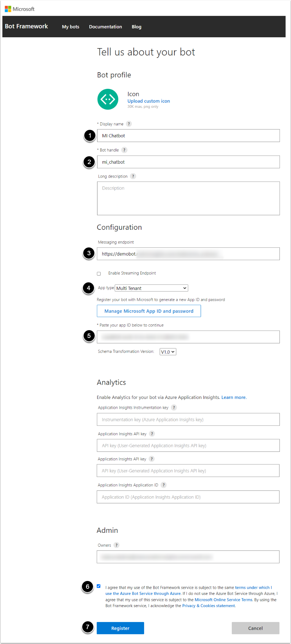This screenshot has height=644, width=291.
Task: Click the Display name help icon
Action: pyautogui.click(x=129, y=124)
